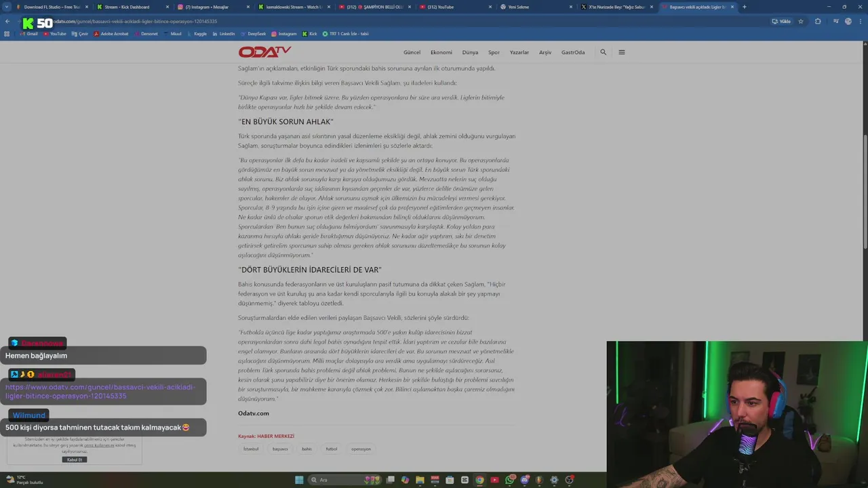Open the Chrome apps grid icon
The image size is (868, 488).
pos(7,33)
